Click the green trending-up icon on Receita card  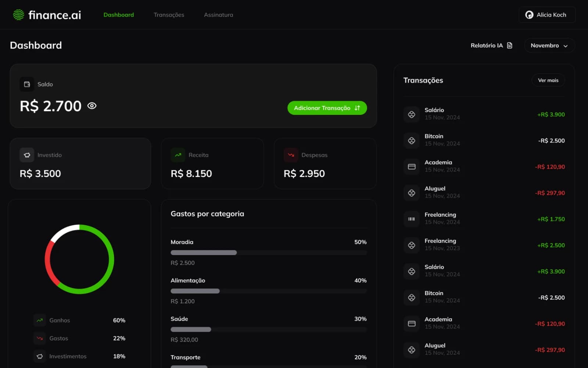point(178,155)
